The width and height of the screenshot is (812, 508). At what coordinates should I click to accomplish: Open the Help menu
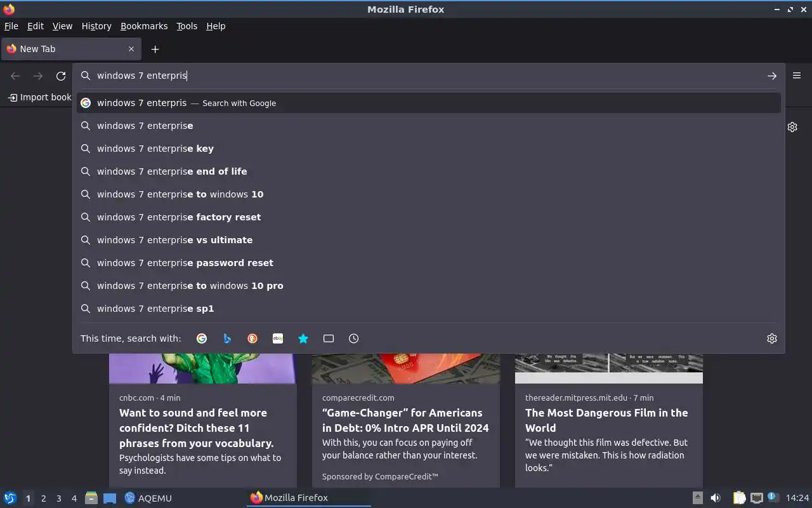click(216, 26)
